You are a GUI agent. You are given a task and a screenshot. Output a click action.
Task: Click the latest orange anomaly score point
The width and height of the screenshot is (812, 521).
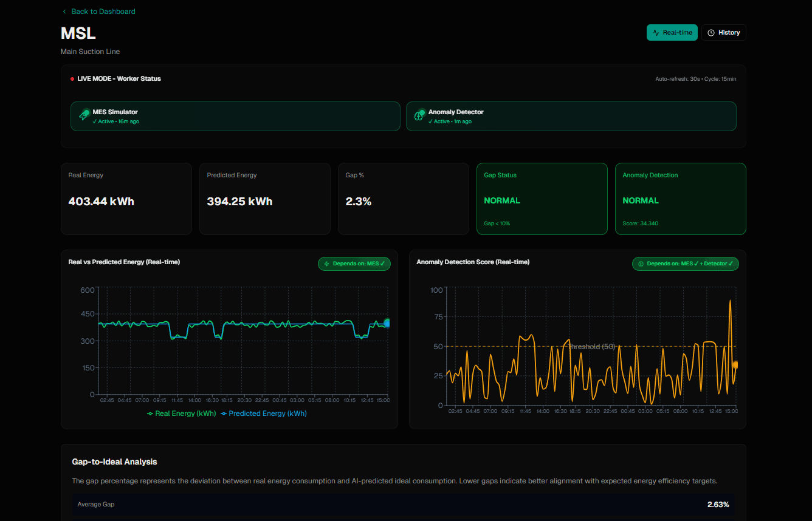[735, 364]
